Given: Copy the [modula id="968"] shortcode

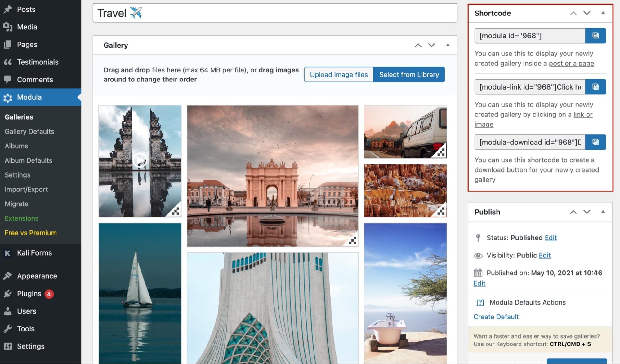Looking at the screenshot, I should click(595, 35).
